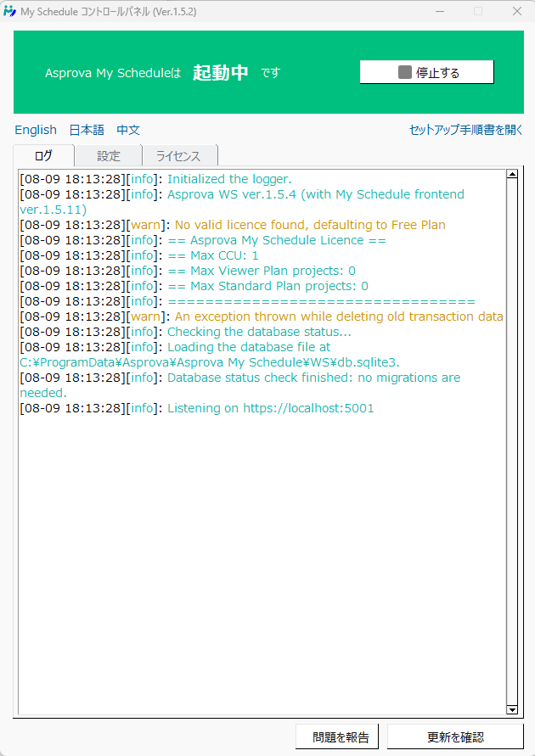Switch language to 中文
Screen dimensions: 535x756
click(x=128, y=130)
